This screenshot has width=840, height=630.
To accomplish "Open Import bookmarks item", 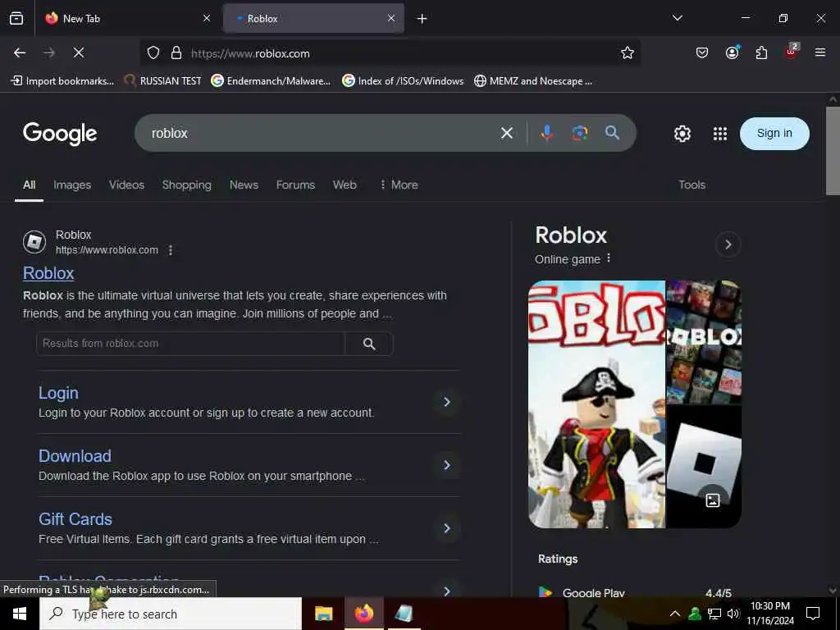I will (x=62, y=81).
